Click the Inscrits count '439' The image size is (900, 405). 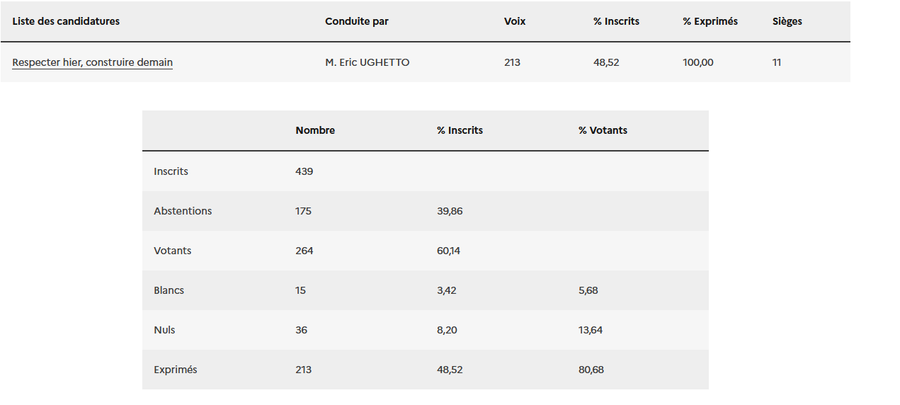304,171
